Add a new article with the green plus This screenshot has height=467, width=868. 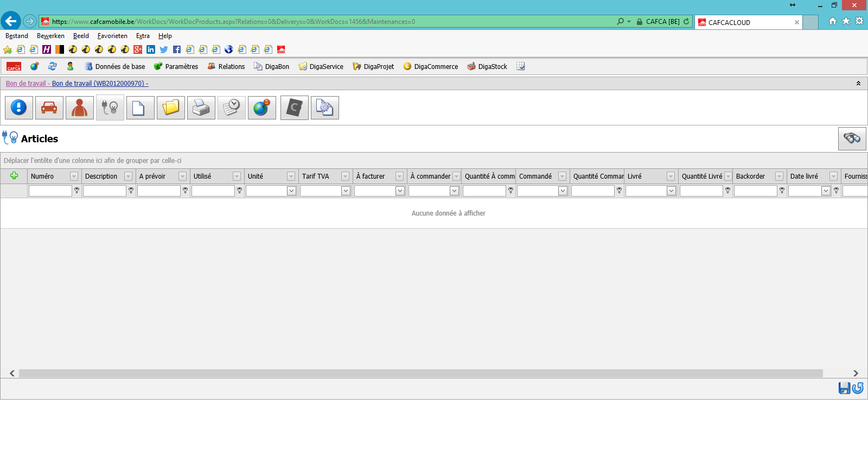point(14,175)
